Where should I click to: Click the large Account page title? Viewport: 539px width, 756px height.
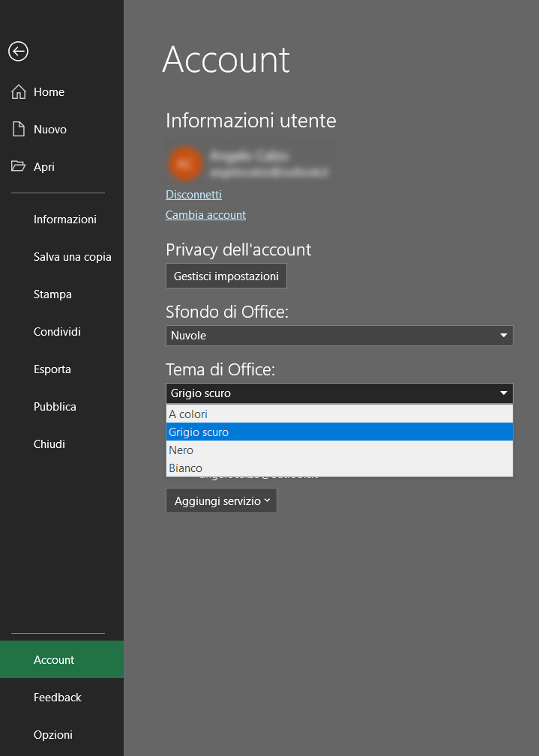click(x=226, y=60)
